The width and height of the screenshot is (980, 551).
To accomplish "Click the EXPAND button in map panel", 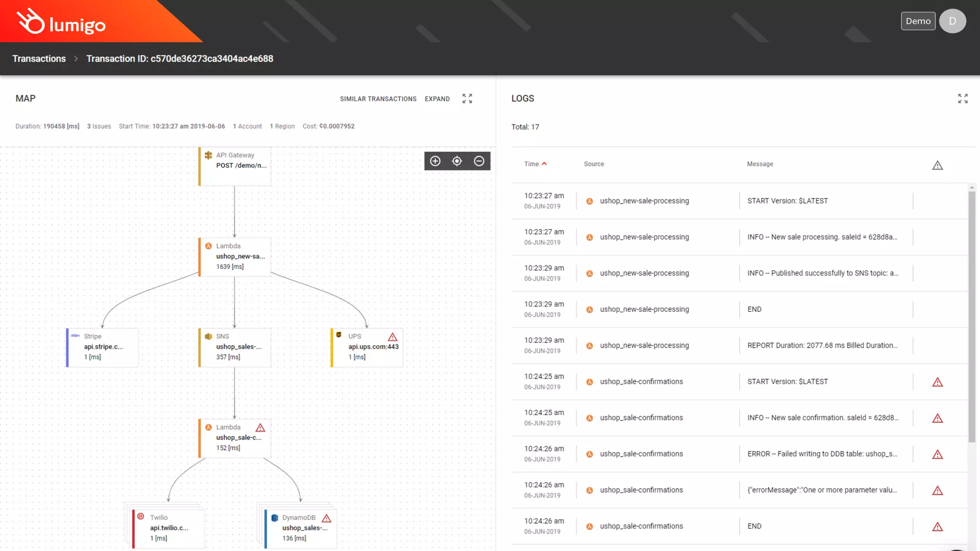I will point(437,99).
